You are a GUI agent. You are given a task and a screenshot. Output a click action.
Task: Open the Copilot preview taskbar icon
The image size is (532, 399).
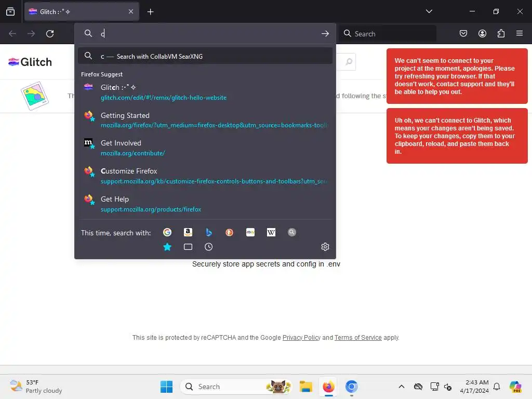pyautogui.click(x=515, y=387)
